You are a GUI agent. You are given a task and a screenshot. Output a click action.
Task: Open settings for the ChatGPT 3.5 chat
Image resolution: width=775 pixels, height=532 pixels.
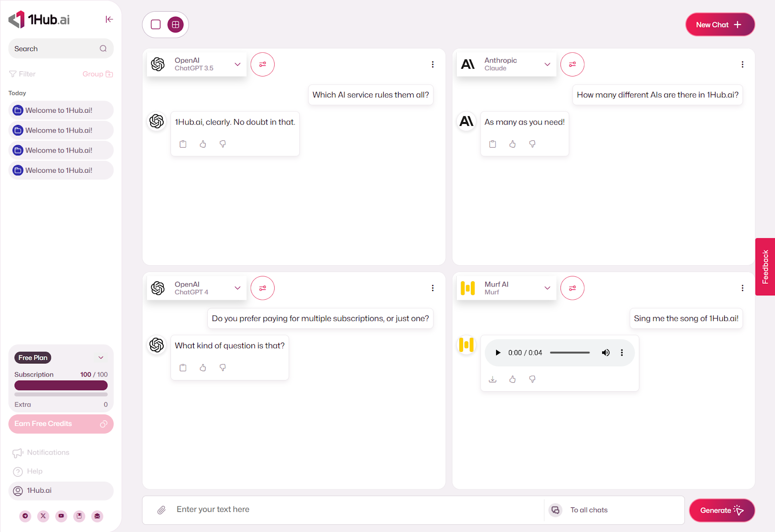[263, 64]
